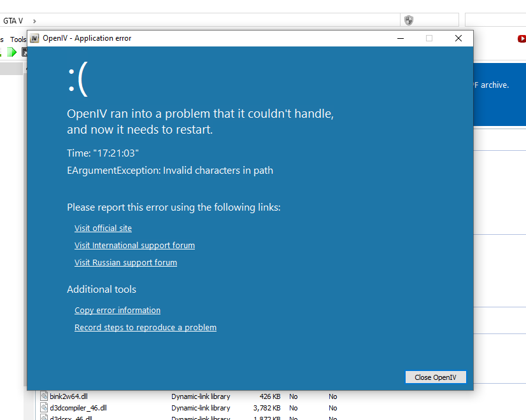
Task: Select the d3dcompiler_46.dll file name
Action: 78,408
